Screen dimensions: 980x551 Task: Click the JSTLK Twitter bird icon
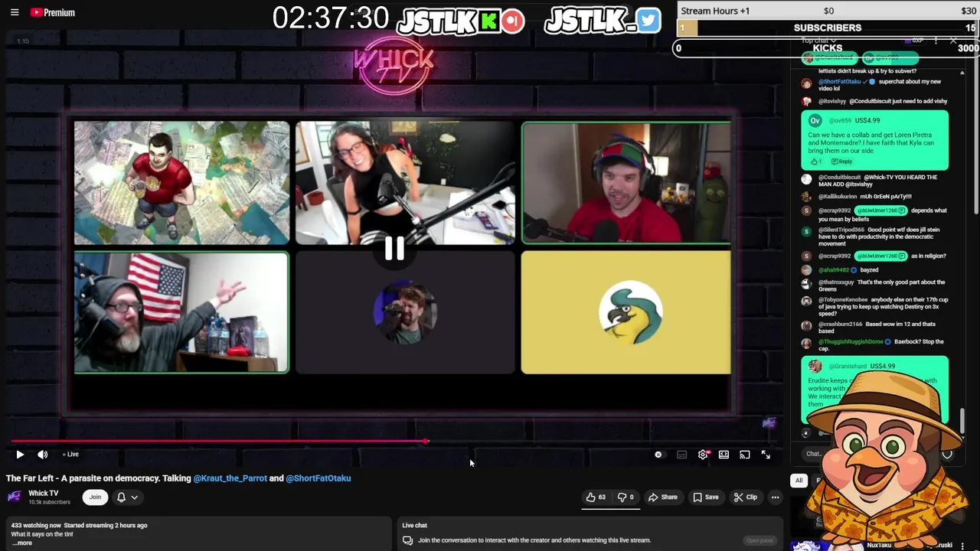[648, 21]
